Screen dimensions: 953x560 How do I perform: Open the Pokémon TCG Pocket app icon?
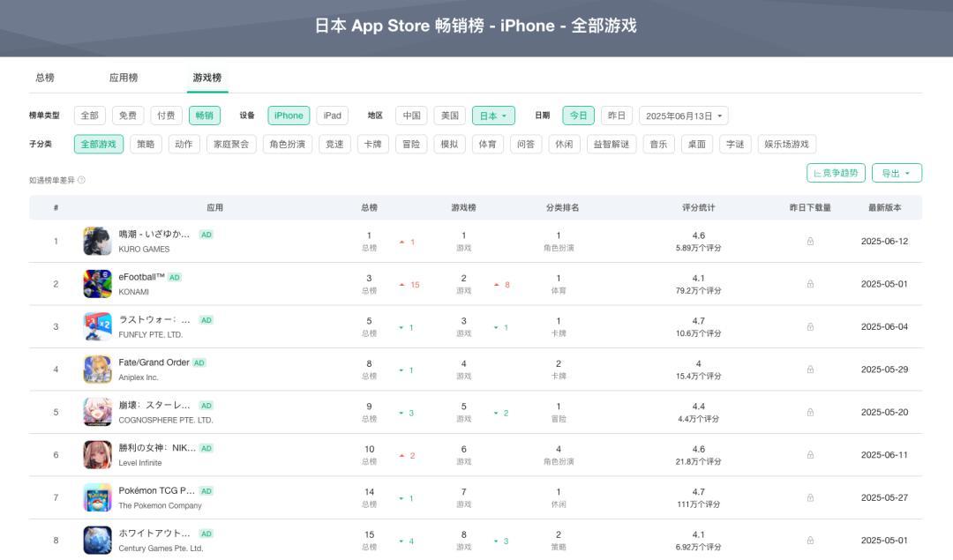[97, 497]
